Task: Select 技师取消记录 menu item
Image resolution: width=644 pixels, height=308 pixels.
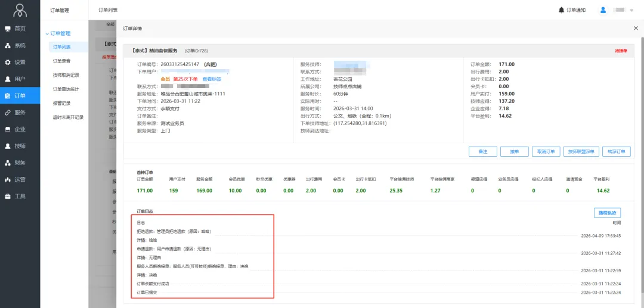Action: click(x=66, y=75)
